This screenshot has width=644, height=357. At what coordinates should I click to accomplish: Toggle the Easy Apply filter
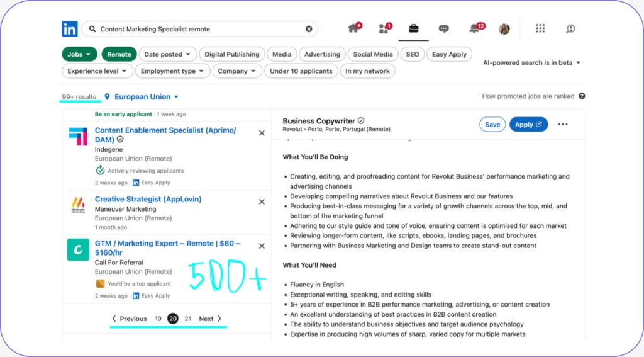pyautogui.click(x=449, y=54)
